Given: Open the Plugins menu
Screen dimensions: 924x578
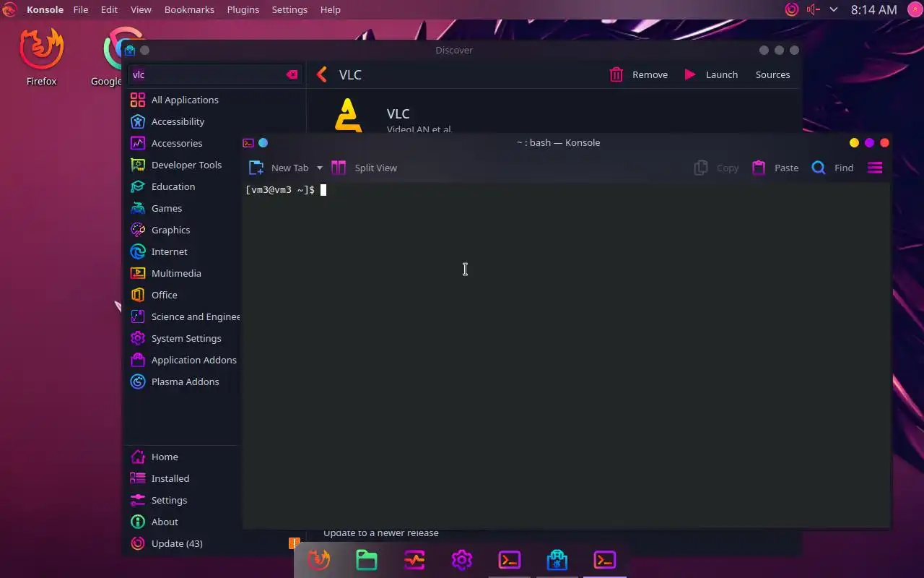Looking at the screenshot, I should (x=243, y=9).
